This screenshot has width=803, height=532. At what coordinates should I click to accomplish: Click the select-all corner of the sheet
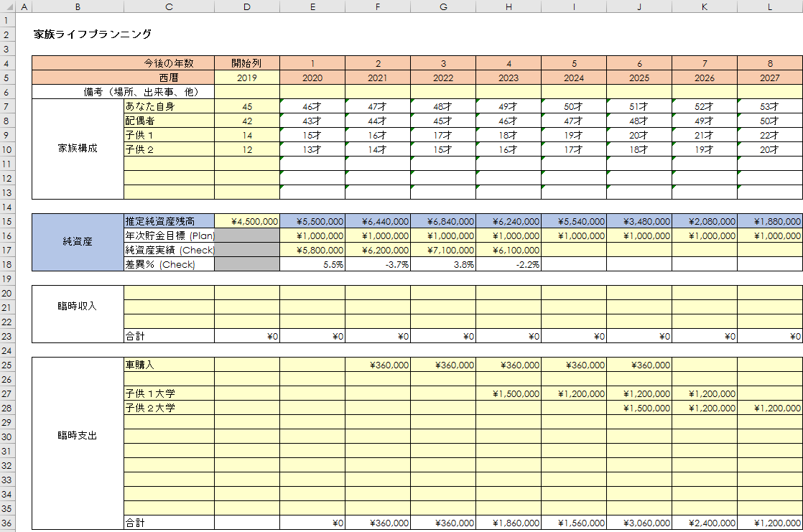click(7, 6)
